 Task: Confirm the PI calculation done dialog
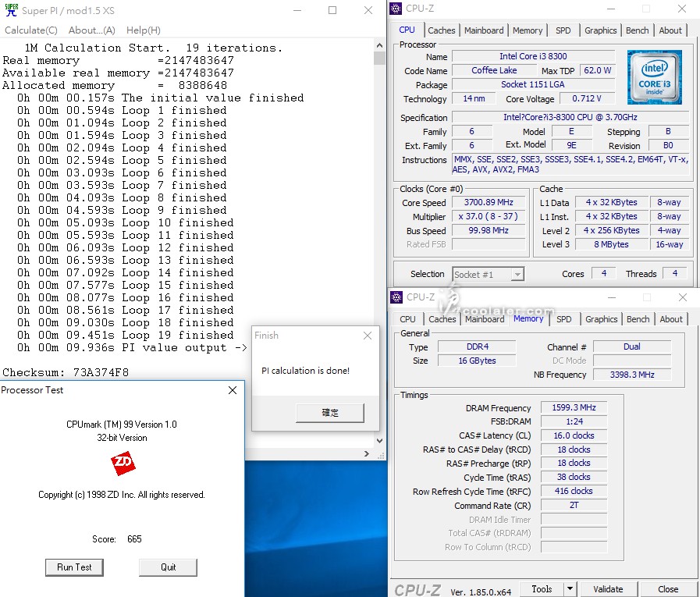(330, 413)
